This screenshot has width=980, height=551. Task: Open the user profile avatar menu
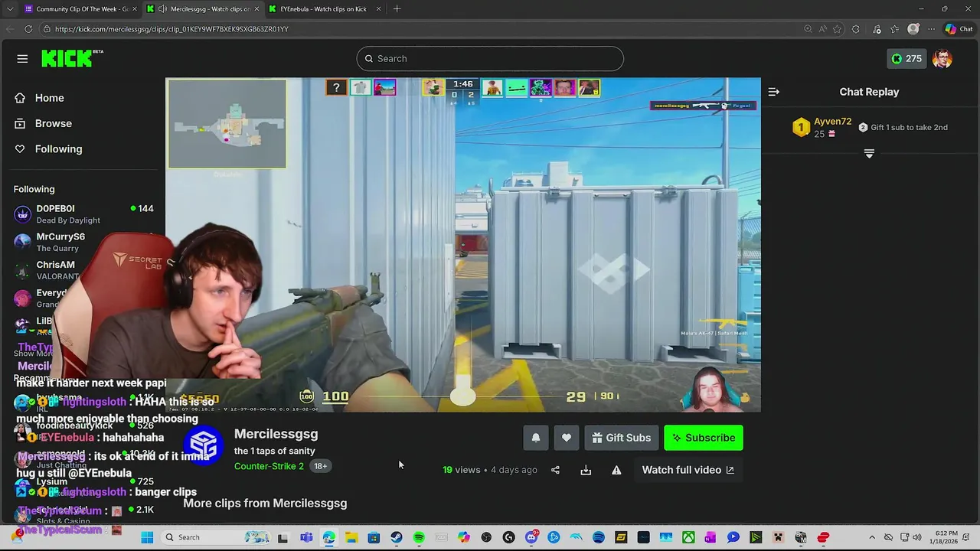pos(942,59)
